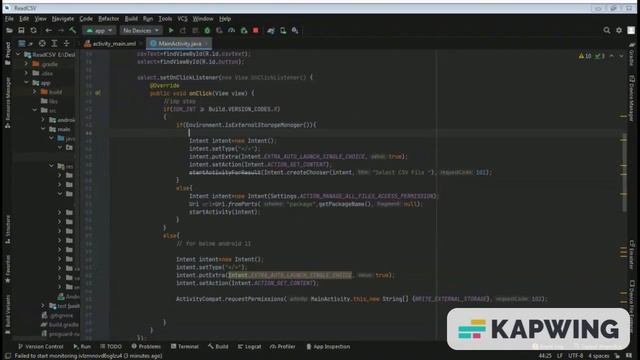The height and width of the screenshot is (360, 640).
Task: Click the green hammer Make Project icon
Action: pos(73,31)
